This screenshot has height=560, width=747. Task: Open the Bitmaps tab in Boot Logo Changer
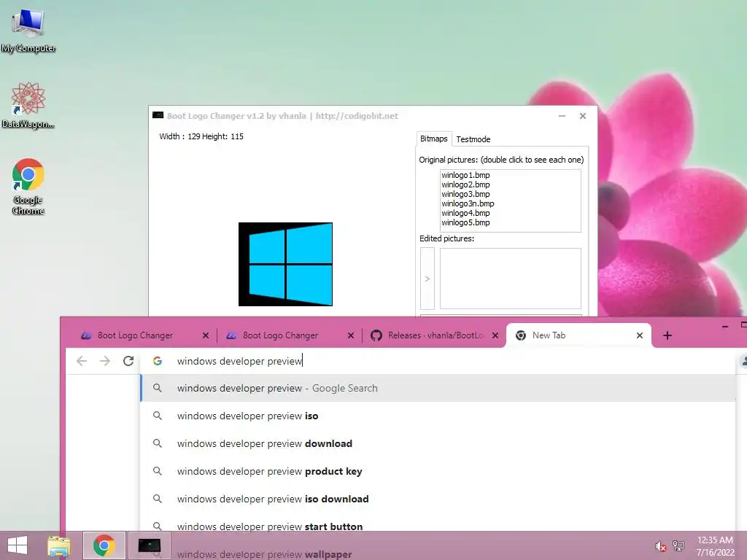point(433,139)
